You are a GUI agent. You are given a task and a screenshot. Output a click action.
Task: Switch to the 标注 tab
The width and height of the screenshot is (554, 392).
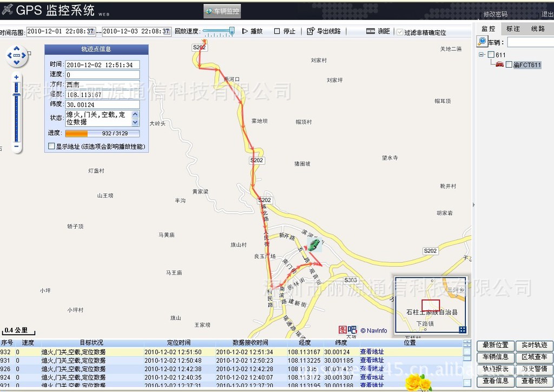click(x=513, y=29)
